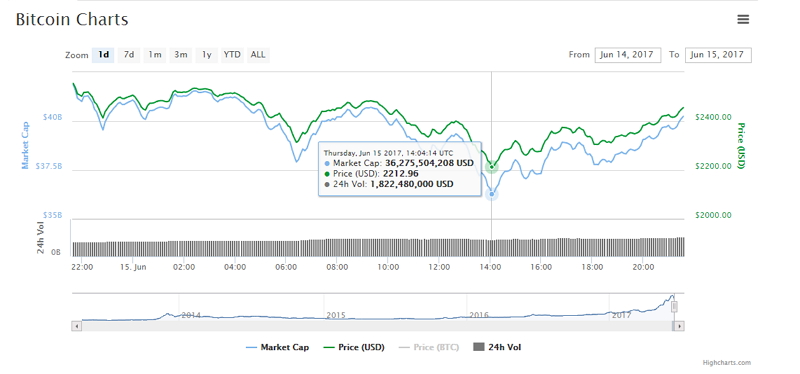Click the 2016 label in navigator
The height and width of the screenshot is (374, 800).
pos(479,315)
